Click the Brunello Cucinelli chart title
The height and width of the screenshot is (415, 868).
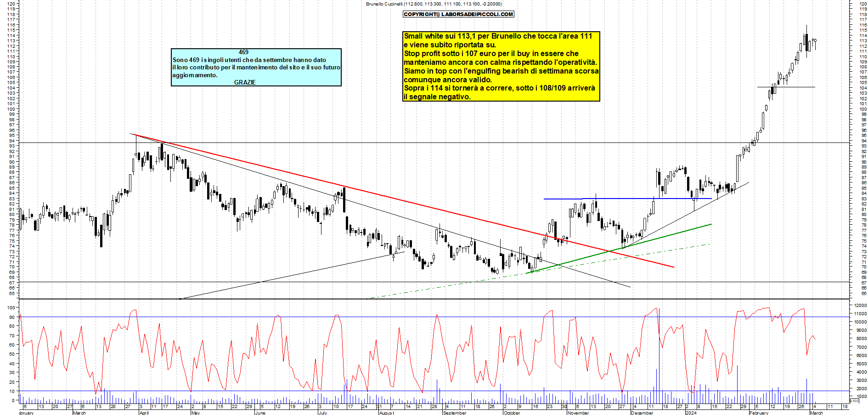tap(434, 4)
